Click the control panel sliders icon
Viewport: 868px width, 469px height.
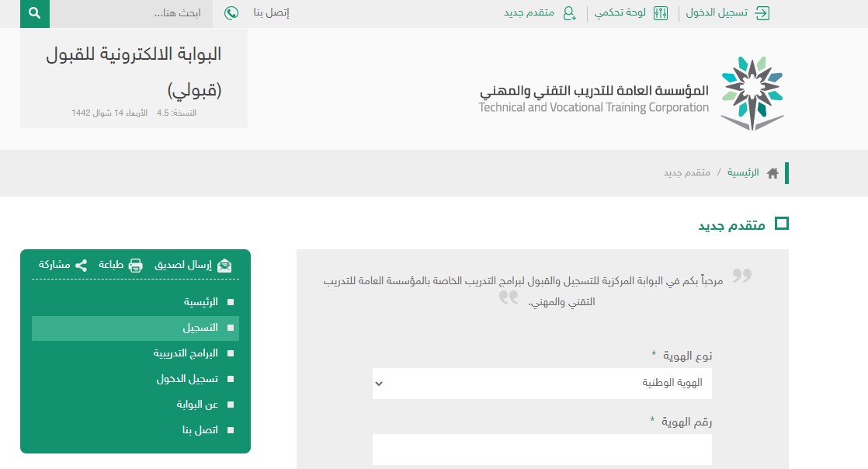coord(661,13)
